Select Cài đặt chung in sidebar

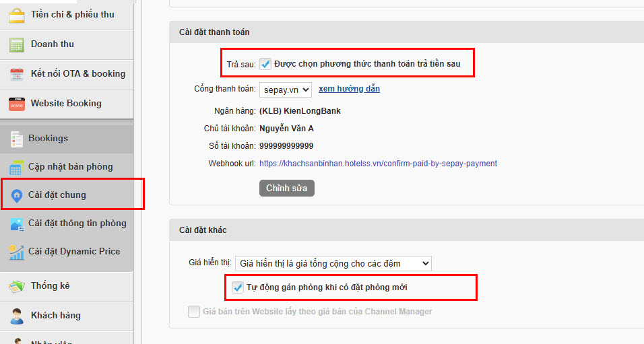(x=67, y=195)
